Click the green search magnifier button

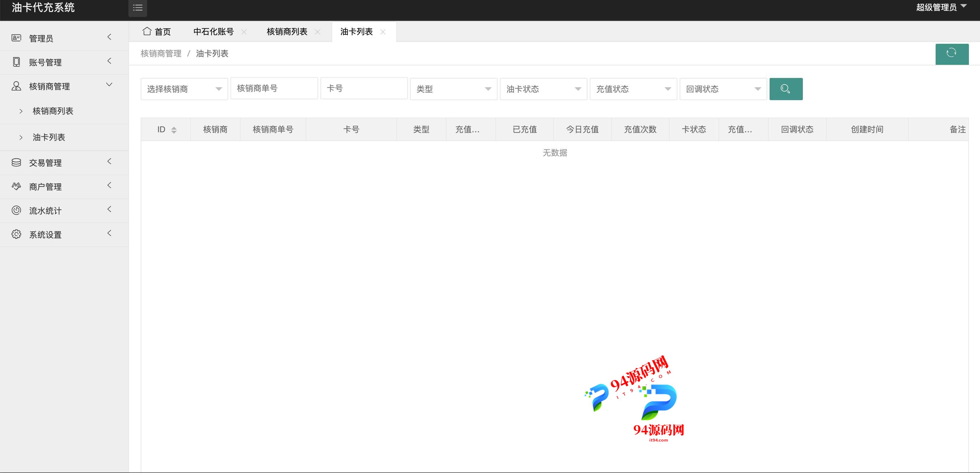click(x=786, y=89)
